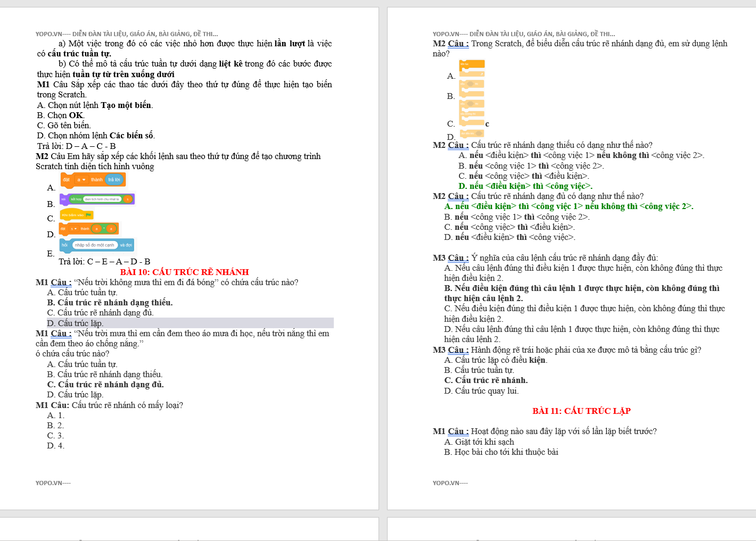Viewport: 756px width, 541px height.
Task: Click the red heading 'BÀI 10: CẤU TRÚC RẼ NHÁNH'
Action: pyautogui.click(x=184, y=272)
